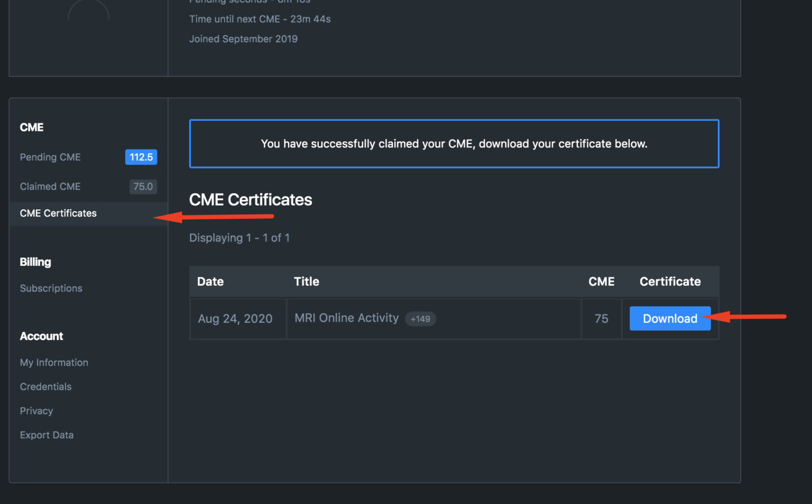Open Export Data link
This screenshot has height=504, width=812.
point(47,435)
